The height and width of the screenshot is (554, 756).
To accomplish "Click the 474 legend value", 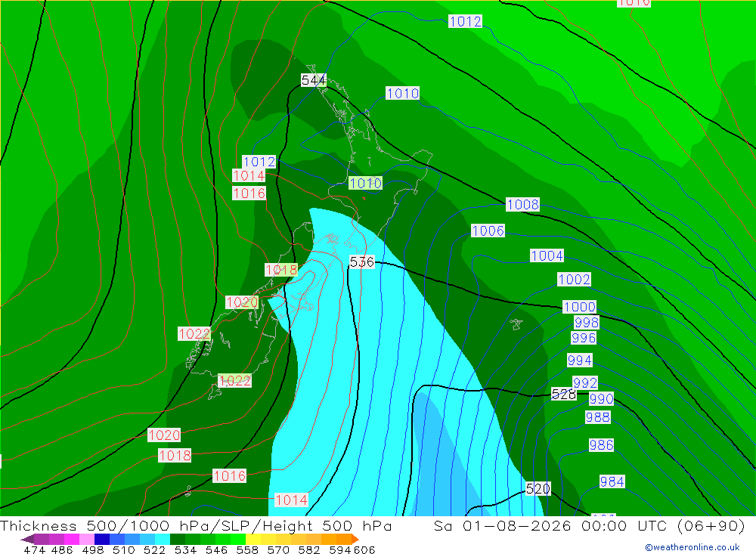I will pyautogui.click(x=34, y=549).
